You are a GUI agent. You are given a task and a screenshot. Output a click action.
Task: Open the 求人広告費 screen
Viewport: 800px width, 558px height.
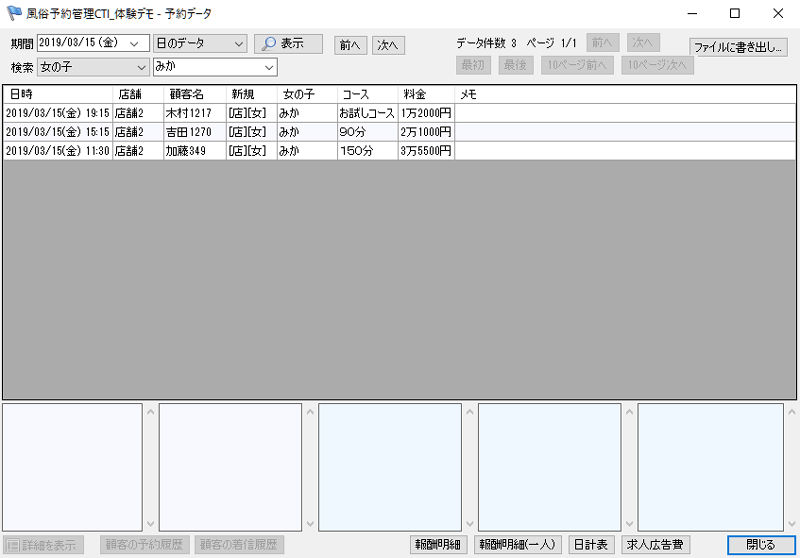coord(655,545)
